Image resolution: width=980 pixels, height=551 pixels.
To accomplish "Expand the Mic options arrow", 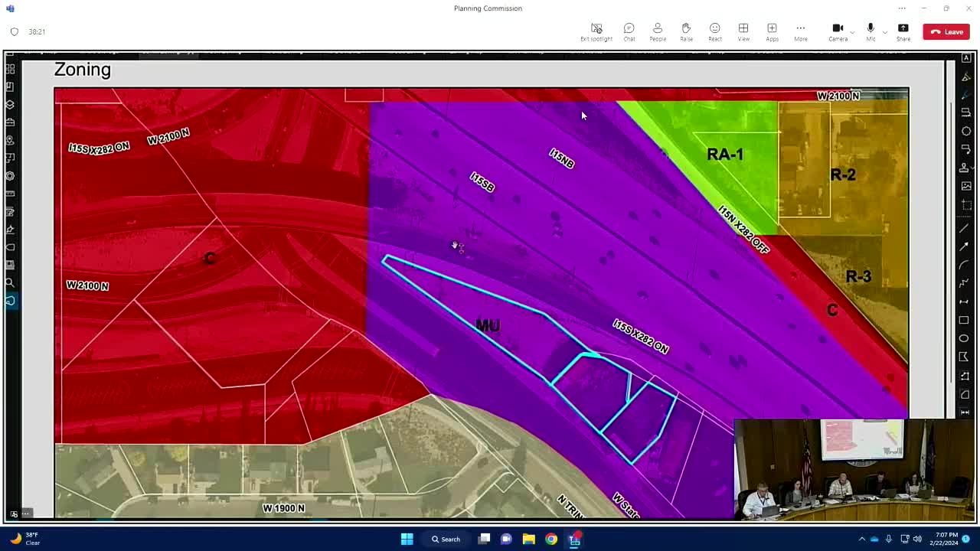I will [x=885, y=32].
